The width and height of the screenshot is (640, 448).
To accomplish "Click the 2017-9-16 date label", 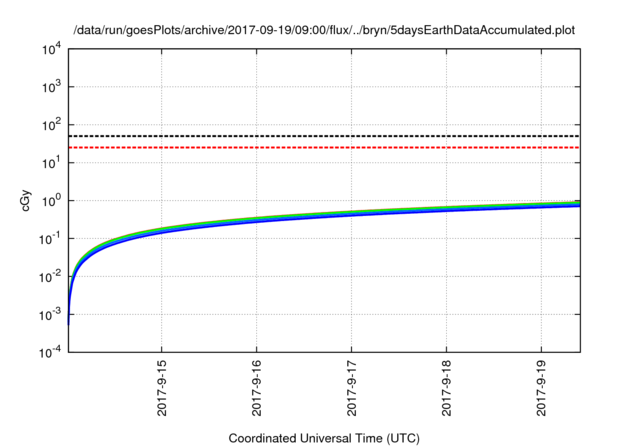I will tap(256, 388).
